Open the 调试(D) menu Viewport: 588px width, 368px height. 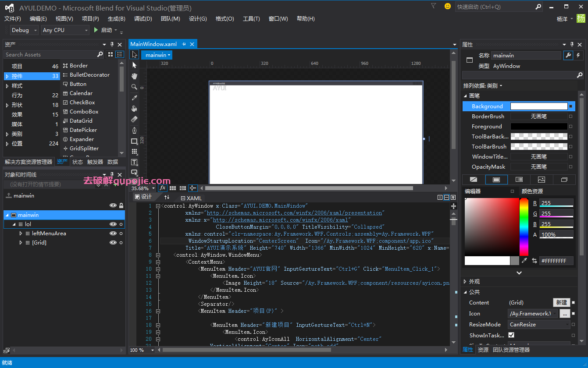(143, 19)
